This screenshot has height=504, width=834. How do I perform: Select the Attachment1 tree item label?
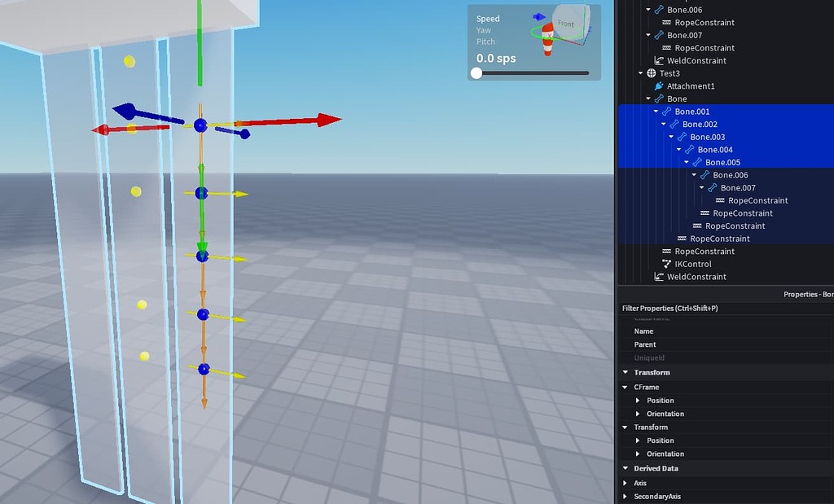click(691, 86)
